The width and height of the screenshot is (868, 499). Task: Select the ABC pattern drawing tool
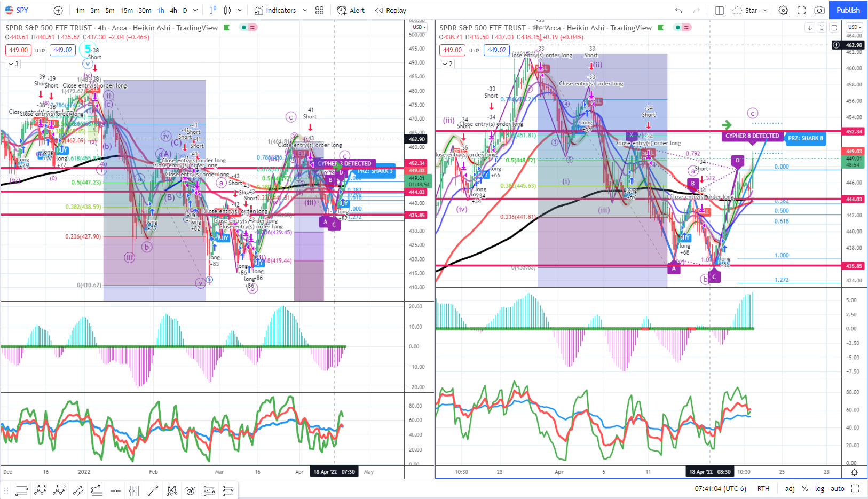point(41,490)
